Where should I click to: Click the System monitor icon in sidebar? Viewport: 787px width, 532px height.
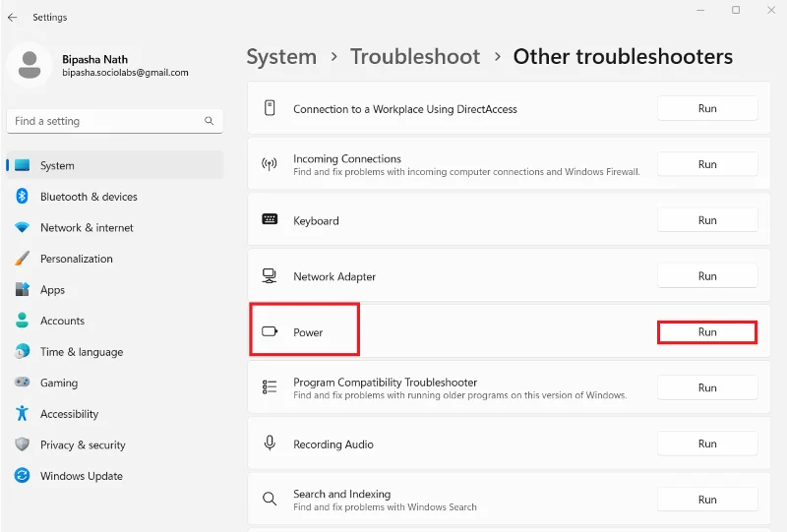click(x=22, y=165)
